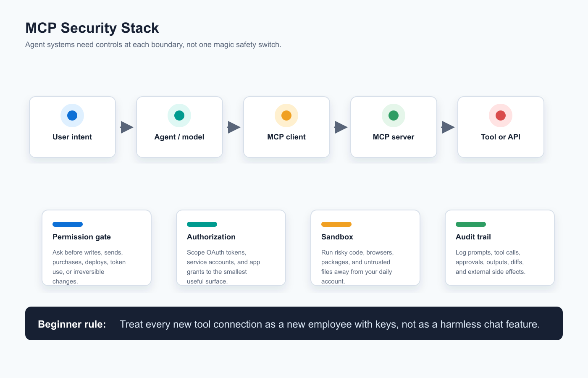The image size is (588, 378).
Task: Click the Beginner rule label in the banner
Action: tap(72, 324)
